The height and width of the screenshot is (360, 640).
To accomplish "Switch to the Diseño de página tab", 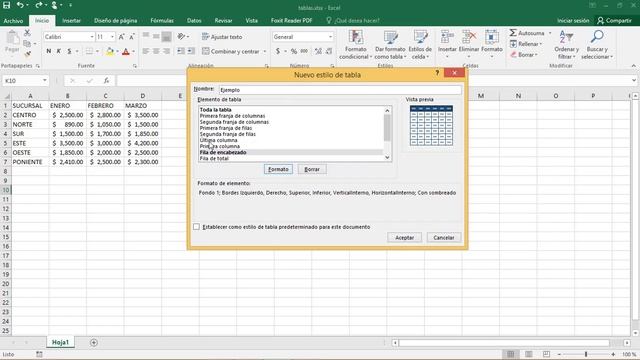I will point(116,20).
